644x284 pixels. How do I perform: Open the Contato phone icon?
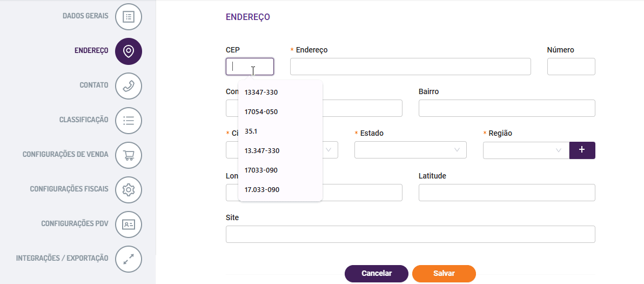coord(129,86)
